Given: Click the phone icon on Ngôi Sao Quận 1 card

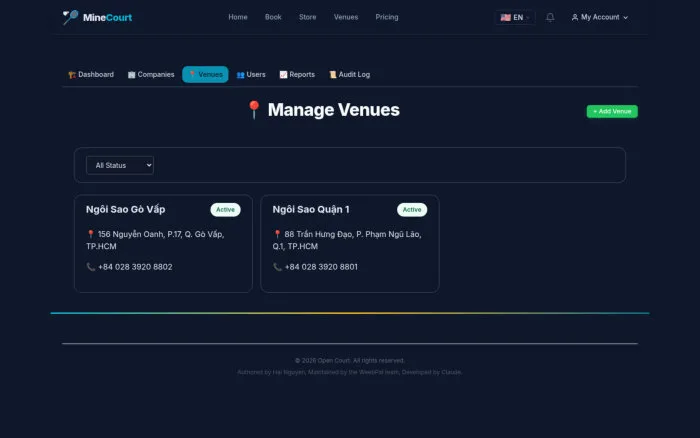Looking at the screenshot, I should click(x=277, y=267).
